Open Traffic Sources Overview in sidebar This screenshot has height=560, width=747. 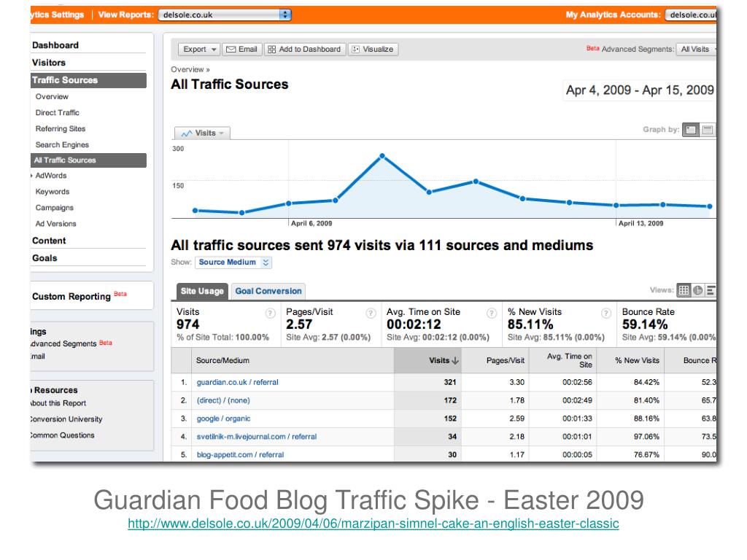52,97
